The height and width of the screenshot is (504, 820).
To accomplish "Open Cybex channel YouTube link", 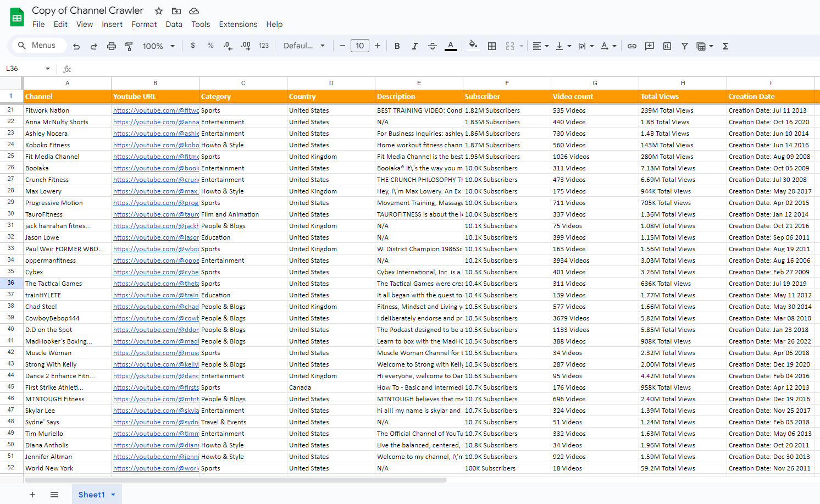I will 156,272.
